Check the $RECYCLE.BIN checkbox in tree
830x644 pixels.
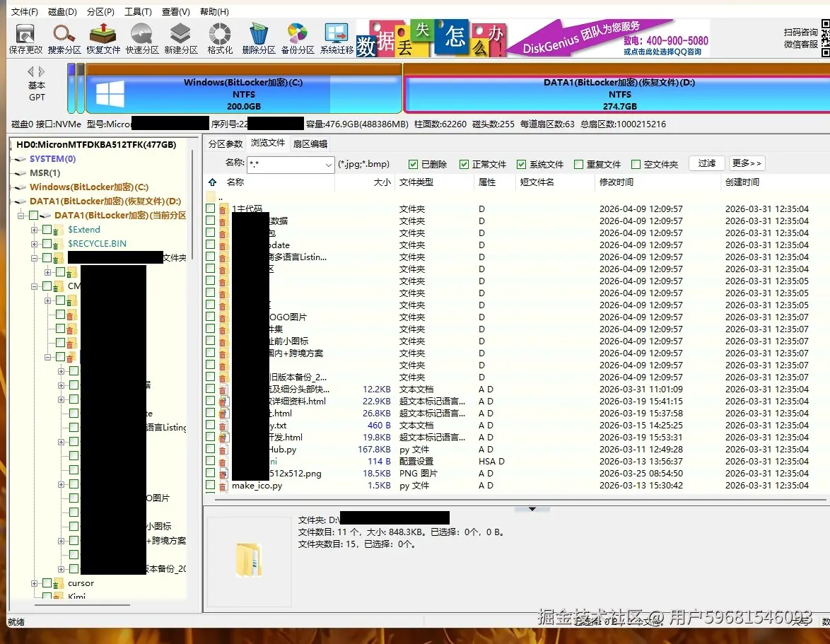(x=47, y=243)
